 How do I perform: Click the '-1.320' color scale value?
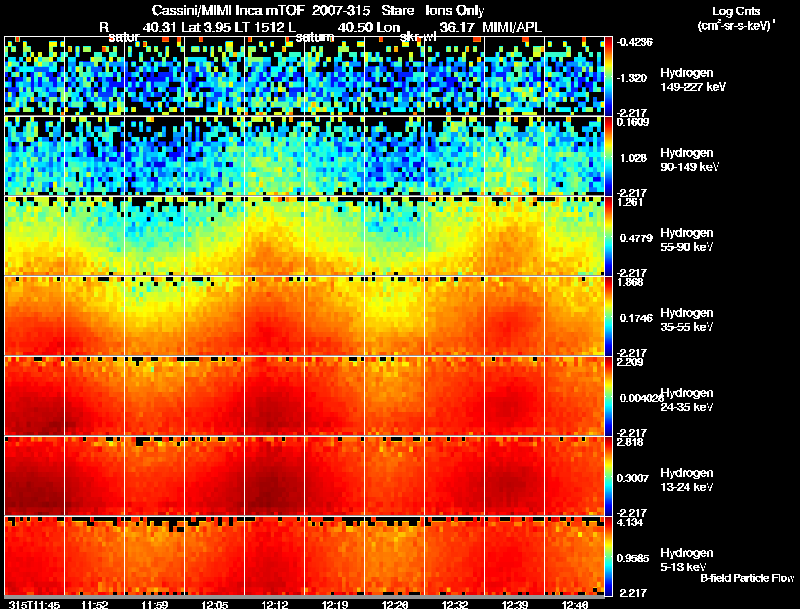(x=632, y=78)
